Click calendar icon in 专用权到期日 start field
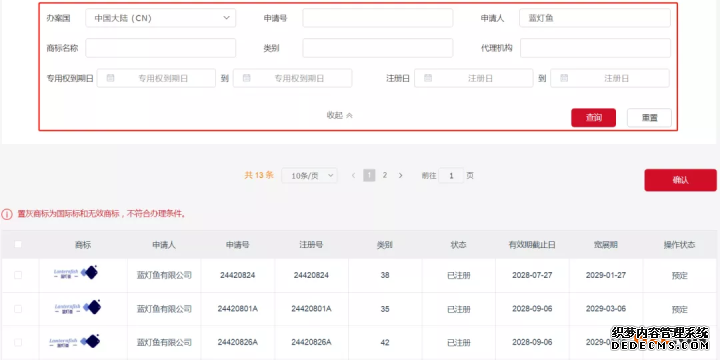Image resolution: width=720 pixels, height=360 pixels. [x=110, y=78]
